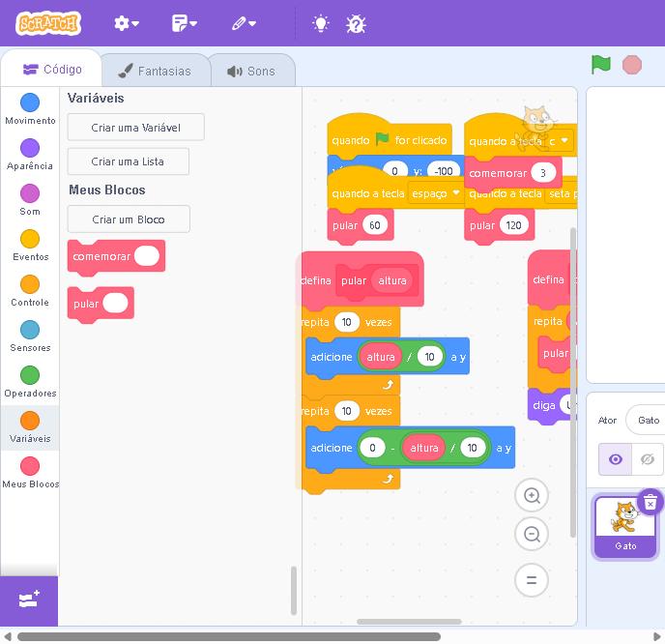Open the 'c' key dropdown arrow
Image resolution: width=665 pixels, height=644 pixels.
(x=564, y=140)
